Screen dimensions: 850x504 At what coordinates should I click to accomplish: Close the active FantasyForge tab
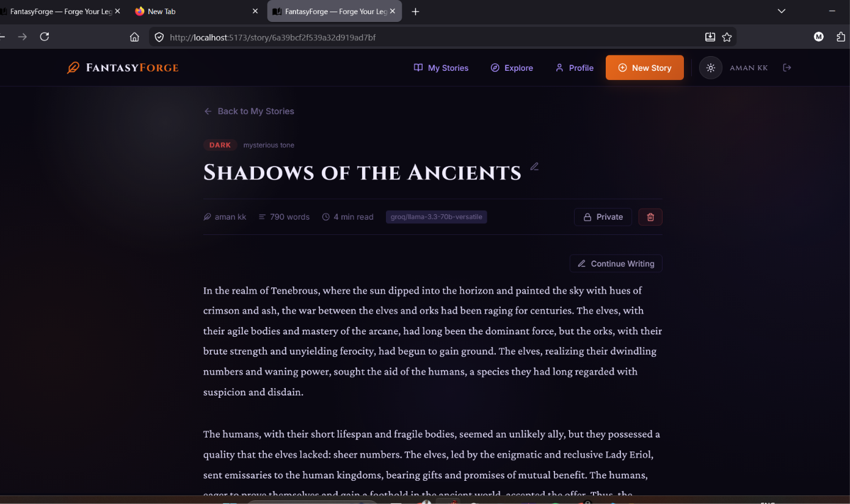click(393, 11)
